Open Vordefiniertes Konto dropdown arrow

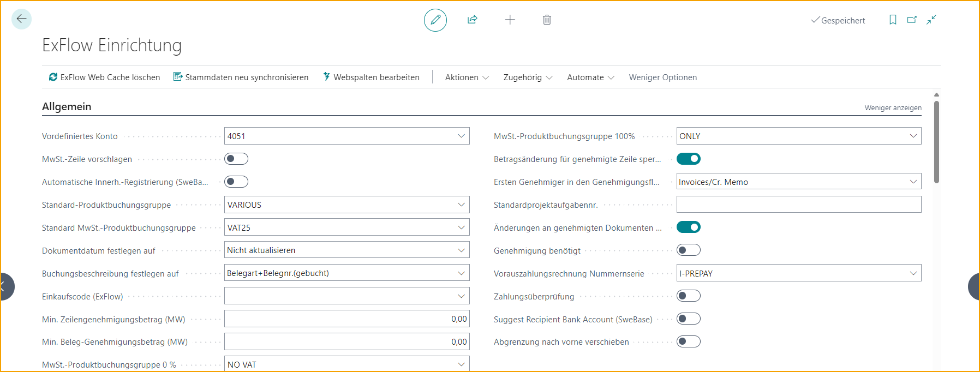[461, 136]
